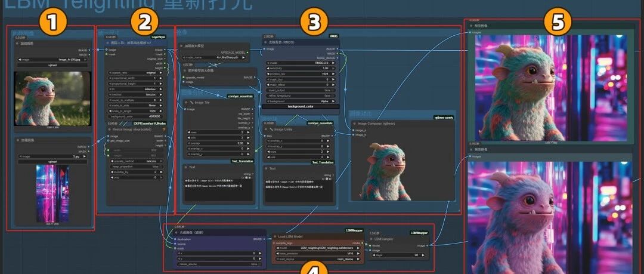Click the comfyui_essentials badge above Image Untile
This screenshot has width=644, height=274.
[x=320, y=123]
